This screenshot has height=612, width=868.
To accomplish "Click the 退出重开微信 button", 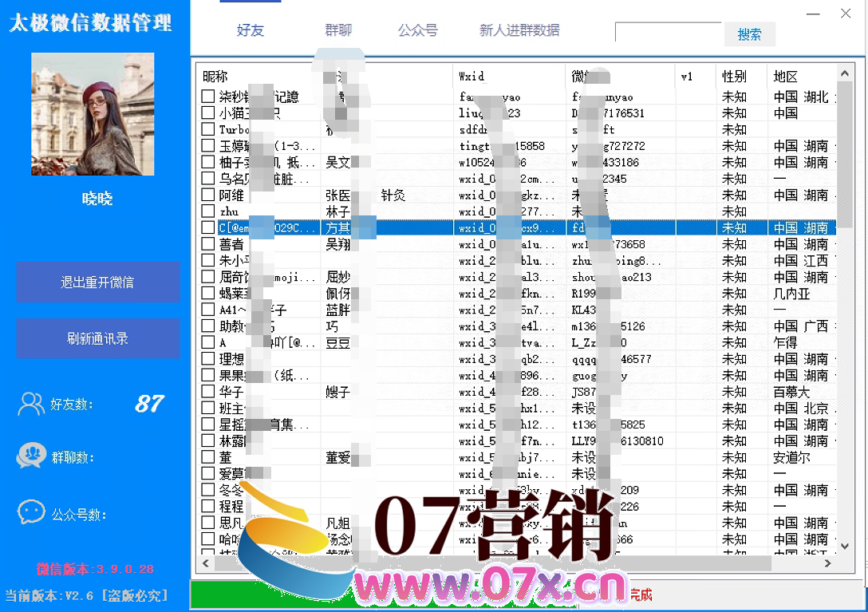I will tap(97, 282).
